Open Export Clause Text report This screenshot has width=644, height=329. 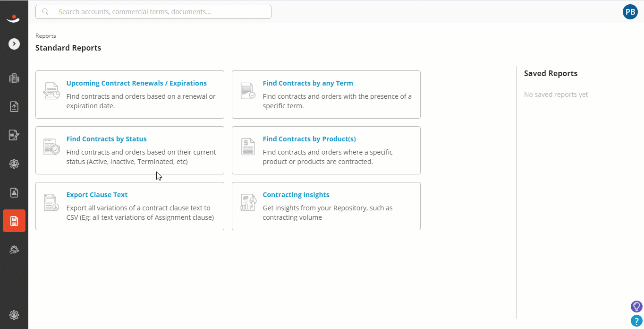point(97,195)
